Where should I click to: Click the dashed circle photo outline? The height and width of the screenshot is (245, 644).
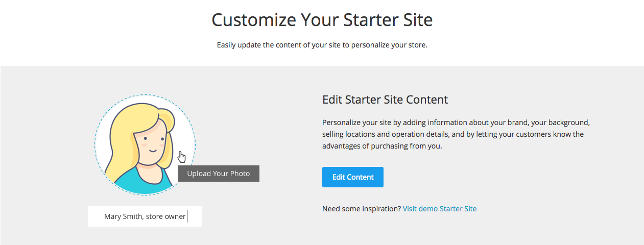pyautogui.click(x=145, y=144)
